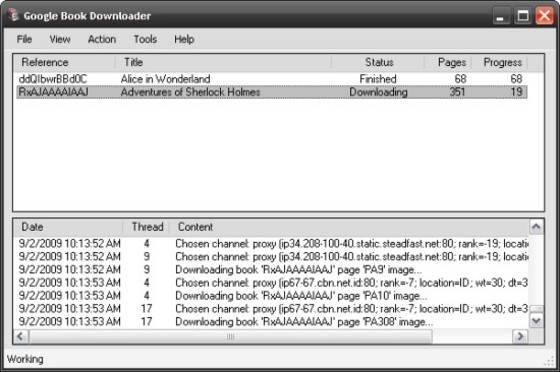
Task: Sort books by Reference column header
Action: (x=64, y=62)
